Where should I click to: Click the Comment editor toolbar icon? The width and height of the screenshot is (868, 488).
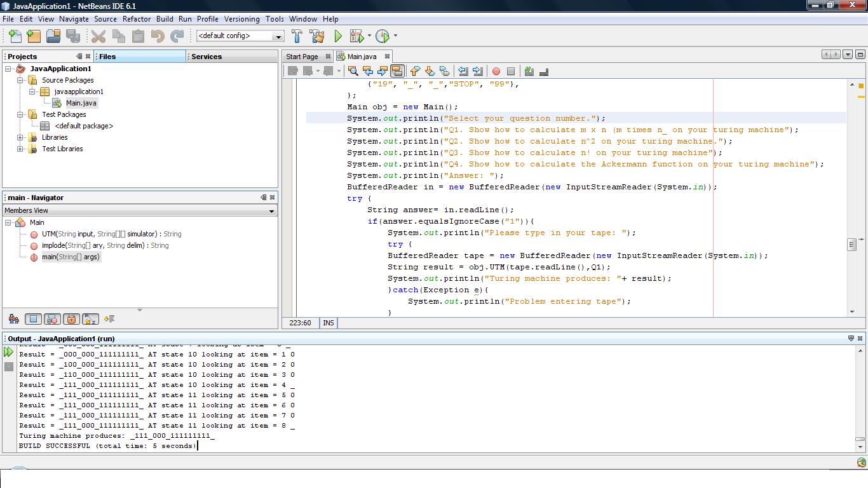click(529, 71)
